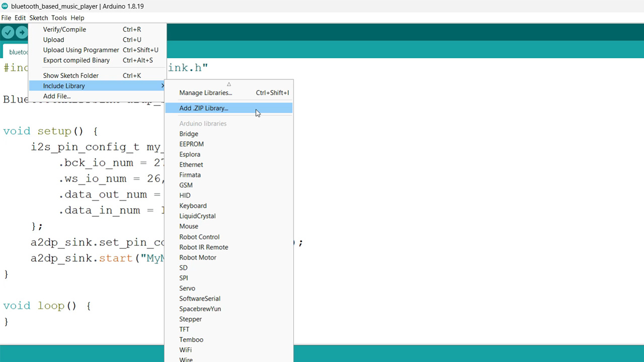The height and width of the screenshot is (362, 644).
Task: Select Add .ZIP Library...
Action: [229, 108]
